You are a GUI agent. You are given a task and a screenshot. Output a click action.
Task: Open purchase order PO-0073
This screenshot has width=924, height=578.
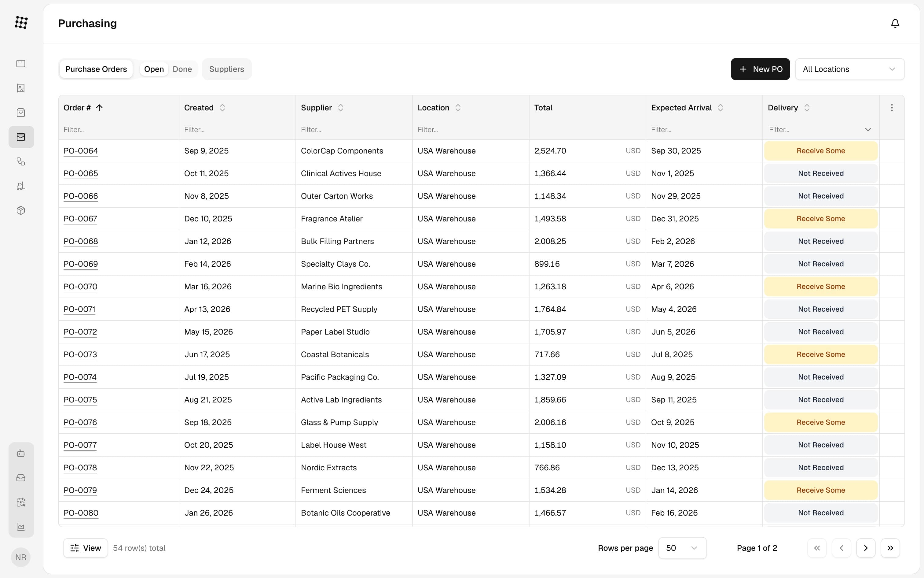(x=80, y=354)
